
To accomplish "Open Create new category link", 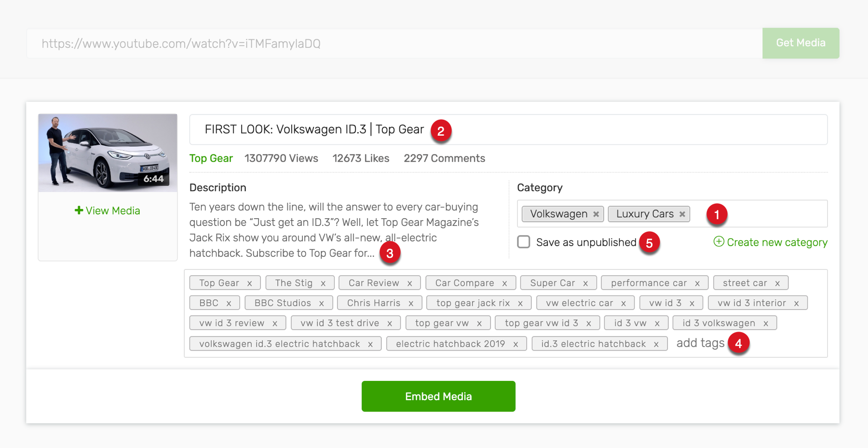I will tap(771, 242).
